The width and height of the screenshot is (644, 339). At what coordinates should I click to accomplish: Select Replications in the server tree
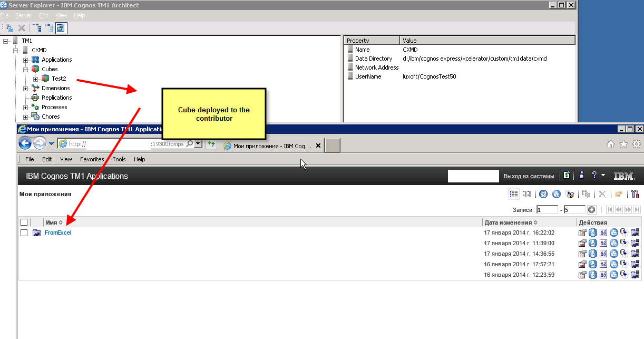(x=57, y=98)
